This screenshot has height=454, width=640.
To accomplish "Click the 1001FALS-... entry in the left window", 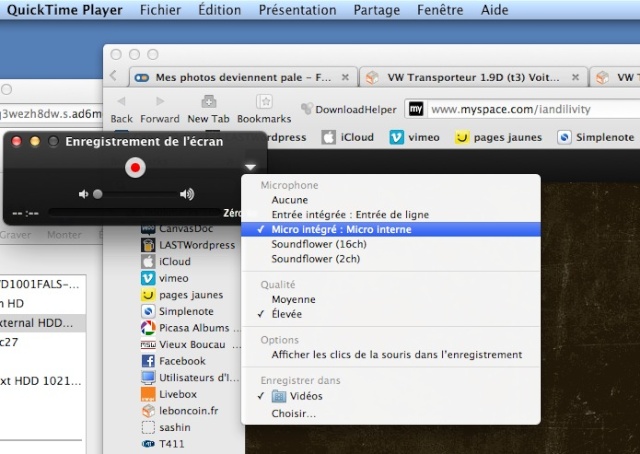I will point(40,284).
